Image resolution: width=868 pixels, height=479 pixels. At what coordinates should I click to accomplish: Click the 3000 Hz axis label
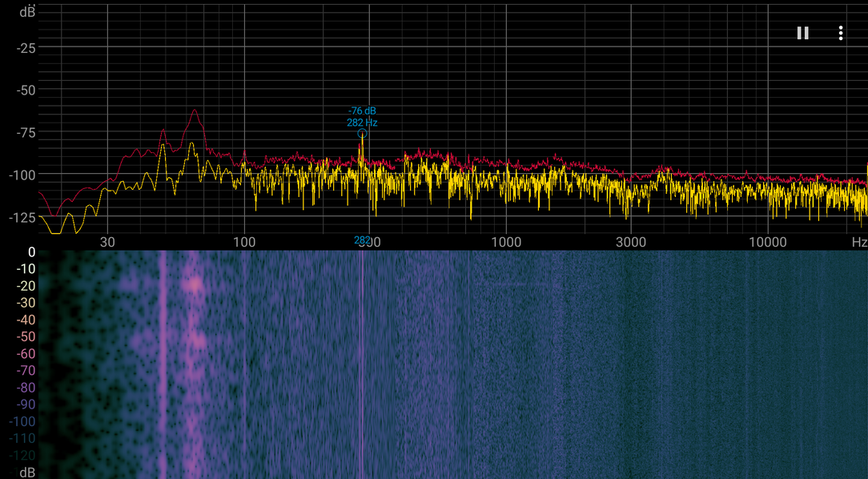click(631, 242)
